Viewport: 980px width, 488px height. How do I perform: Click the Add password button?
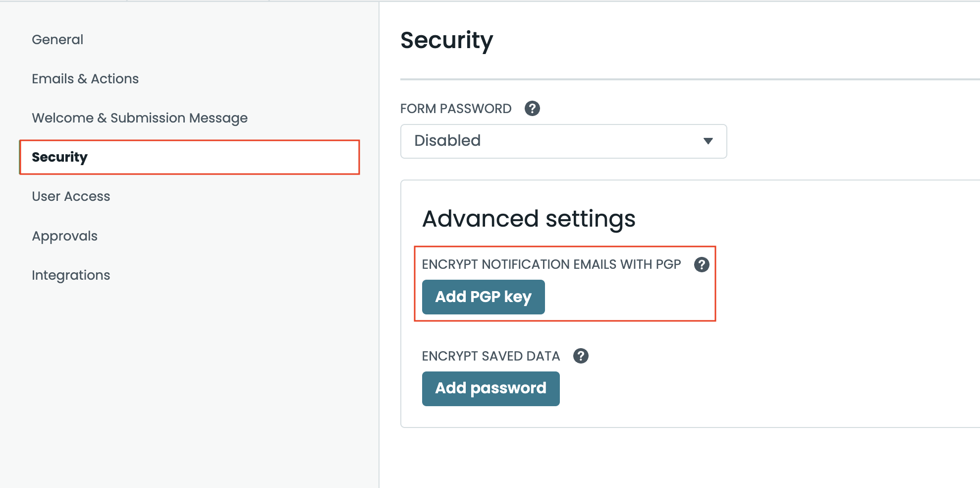tap(490, 388)
